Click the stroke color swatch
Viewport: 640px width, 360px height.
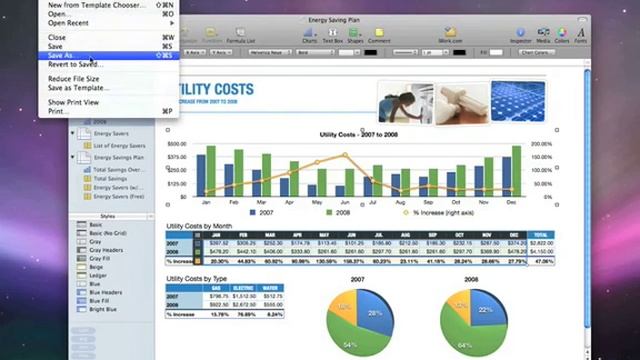pyautogui.click(x=459, y=52)
